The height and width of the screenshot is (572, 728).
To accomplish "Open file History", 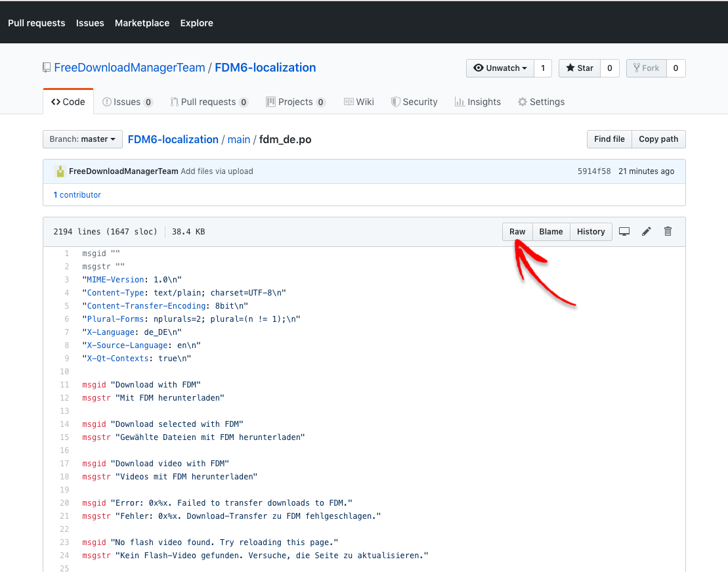I will [591, 231].
